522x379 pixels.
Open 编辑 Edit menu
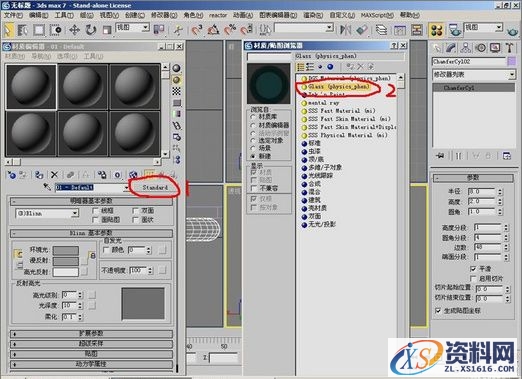pyautogui.click(x=38, y=15)
